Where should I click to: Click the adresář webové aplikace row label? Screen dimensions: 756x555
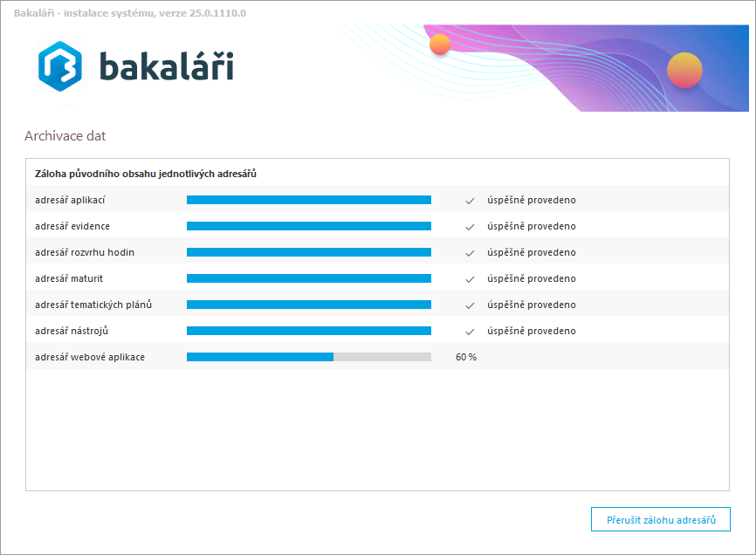(90, 358)
